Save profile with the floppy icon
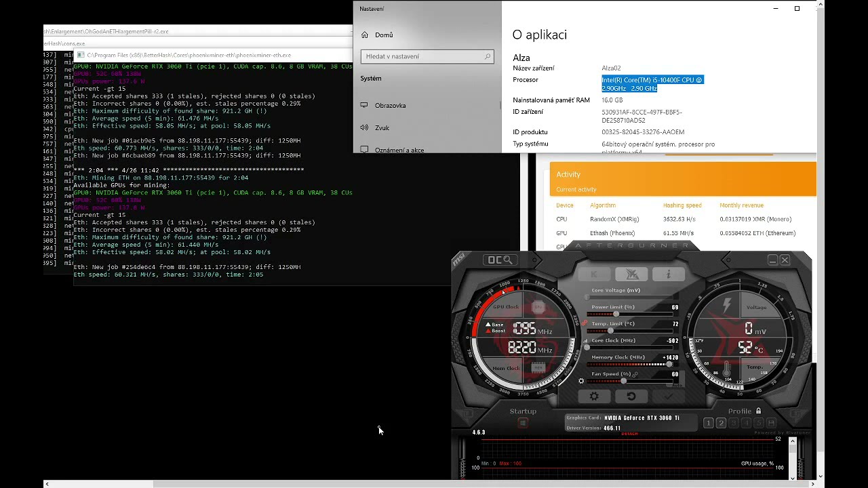The width and height of the screenshot is (868, 488). (772, 423)
